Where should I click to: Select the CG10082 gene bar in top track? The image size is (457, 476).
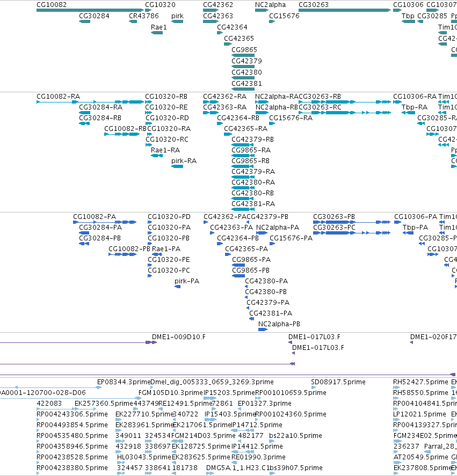pos(90,10)
